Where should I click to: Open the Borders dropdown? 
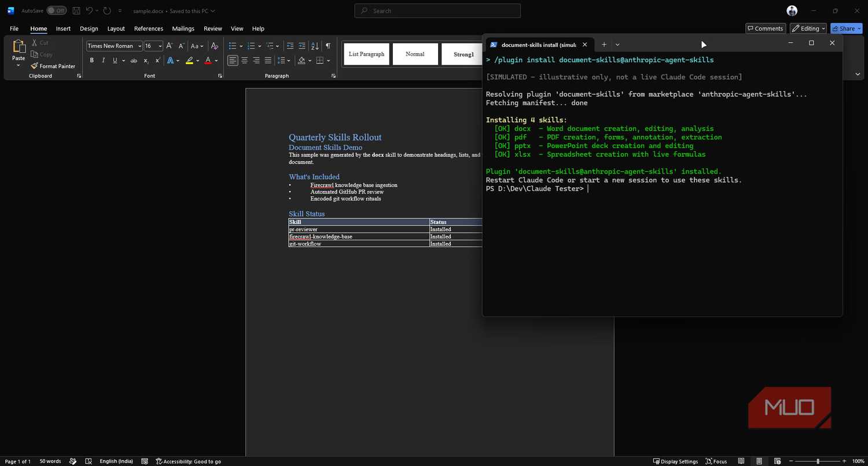[x=328, y=60]
